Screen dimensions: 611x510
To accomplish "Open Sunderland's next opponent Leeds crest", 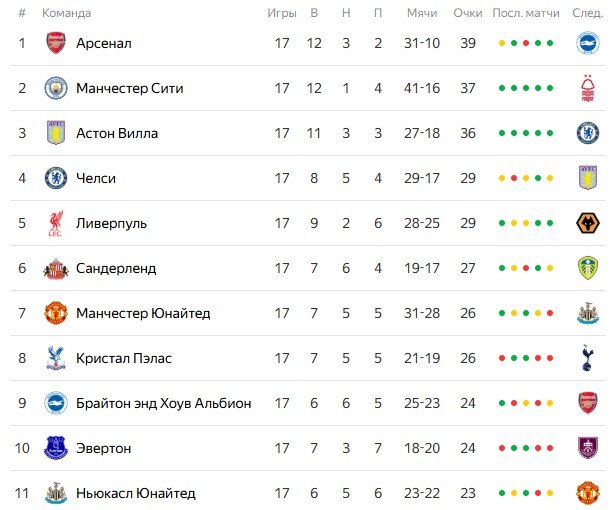I will [587, 268].
